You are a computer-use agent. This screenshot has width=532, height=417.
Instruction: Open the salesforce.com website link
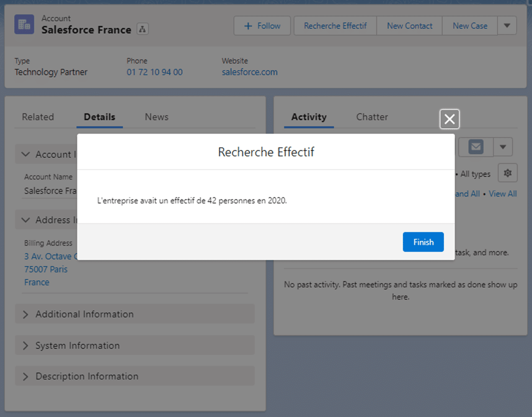tap(250, 72)
